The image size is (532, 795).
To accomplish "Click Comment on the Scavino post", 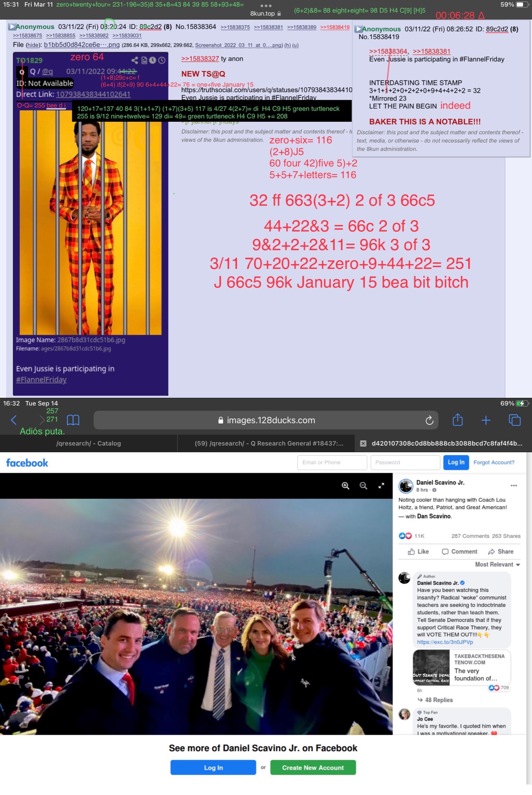I will point(459,551).
